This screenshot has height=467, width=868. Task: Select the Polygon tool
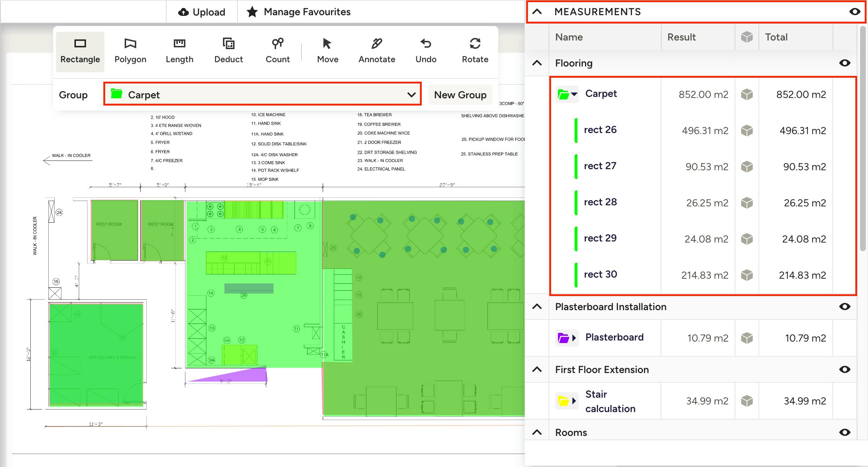(x=130, y=51)
